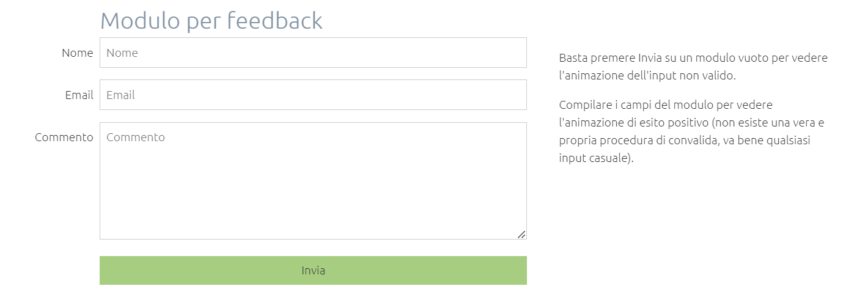This screenshot has width=868, height=308.
Task: Click the Email field label
Action: point(79,95)
